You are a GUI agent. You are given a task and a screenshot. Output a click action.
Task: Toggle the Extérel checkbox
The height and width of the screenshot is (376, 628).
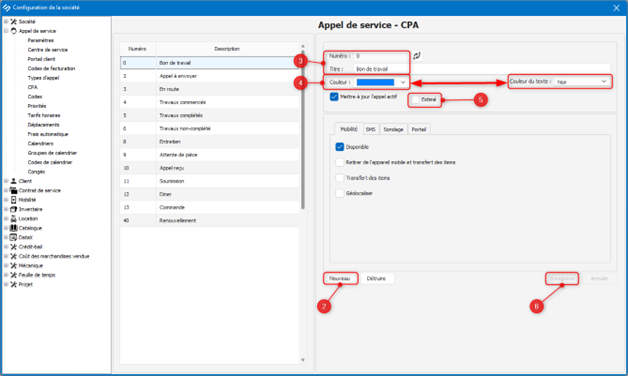point(415,99)
